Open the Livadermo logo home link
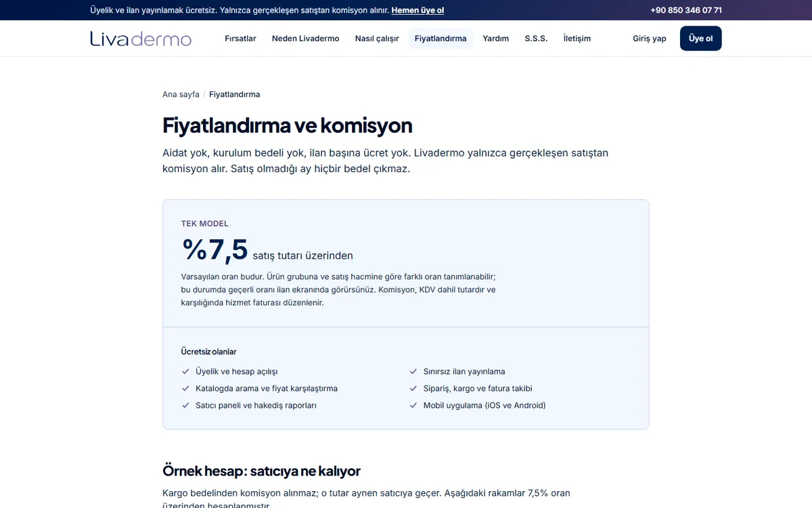The height and width of the screenshot is (508, 812). (141, 39)
